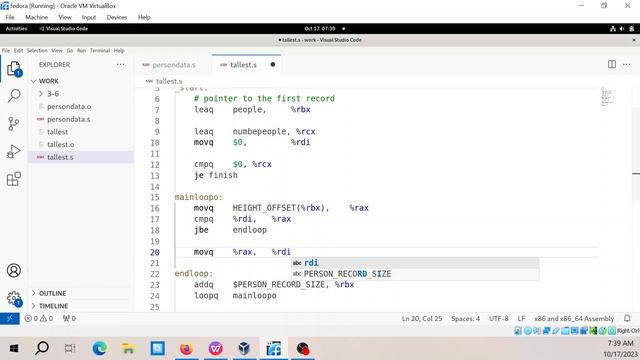Open GNOME network status icon in top bar
640x360 pixels.
coord(613,29)
